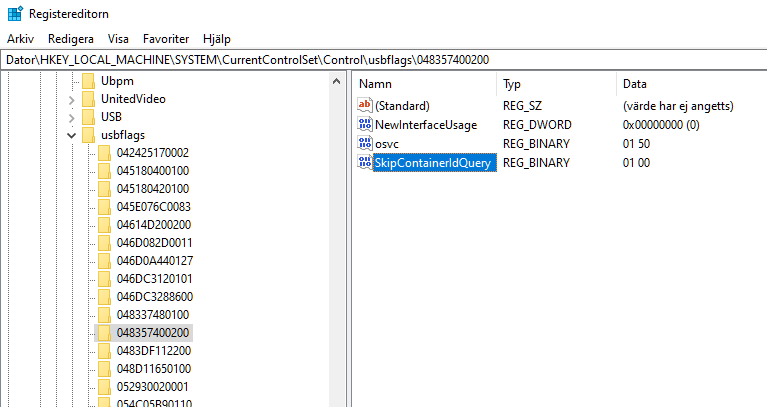Click the 045E076C0083 folder icon
The height and width of the screenshot is (407, 767).
pos(104,207)
